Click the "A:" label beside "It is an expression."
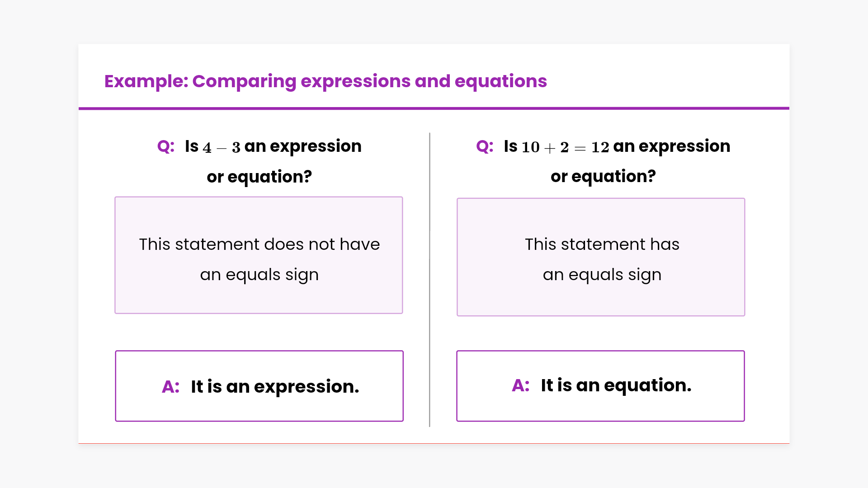This screenshot has height=488, width=868. coord(170,387)
